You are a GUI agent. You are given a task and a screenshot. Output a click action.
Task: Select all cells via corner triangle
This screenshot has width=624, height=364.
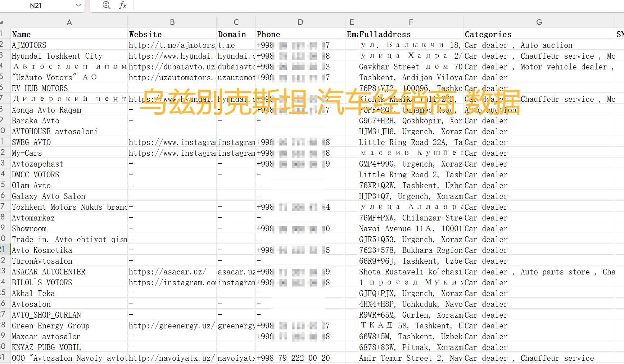coord(2,22)
